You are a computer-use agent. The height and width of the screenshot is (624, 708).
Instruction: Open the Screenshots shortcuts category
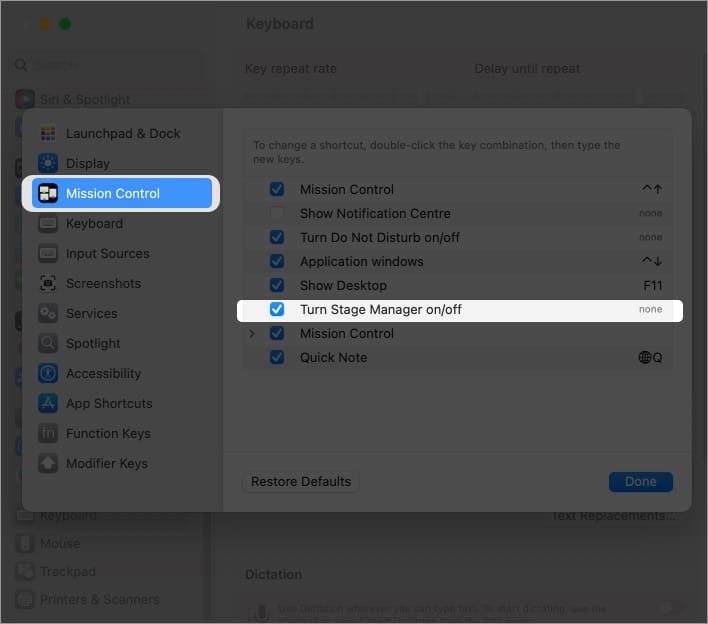[x=122, y=283]
